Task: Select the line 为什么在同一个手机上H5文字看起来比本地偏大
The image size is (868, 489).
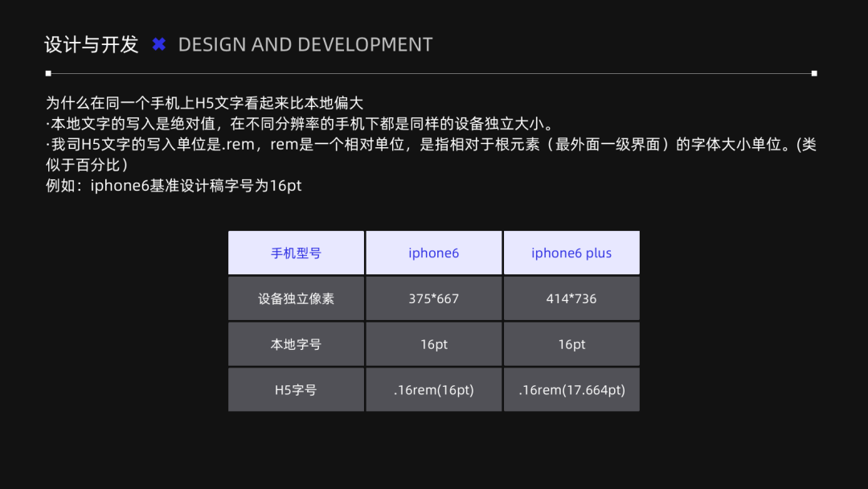Action: [205, 103]
